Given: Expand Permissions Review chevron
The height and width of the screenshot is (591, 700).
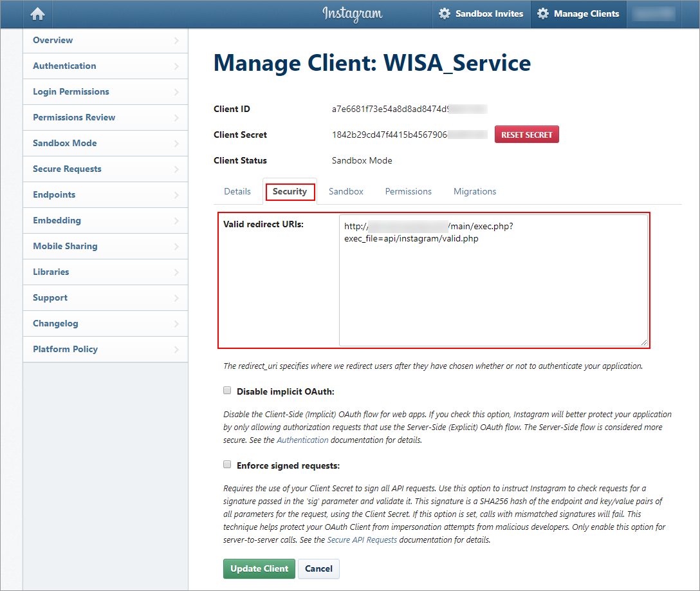Looking at the screenshot, I should click(x=176, y=118).
